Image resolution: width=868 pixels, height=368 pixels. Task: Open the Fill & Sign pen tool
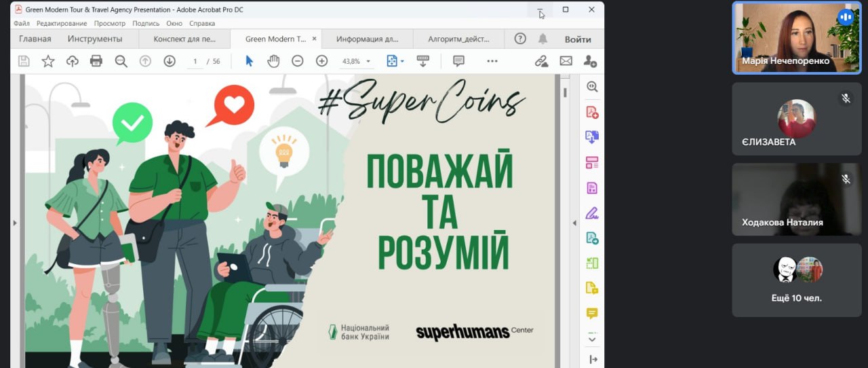[592, 213]
